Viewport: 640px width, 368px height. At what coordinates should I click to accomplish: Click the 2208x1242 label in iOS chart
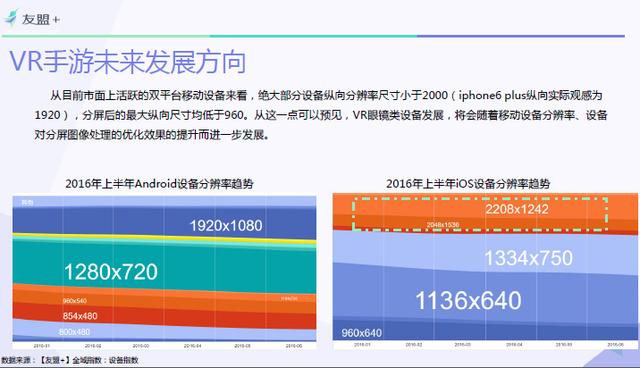(517, 209)
